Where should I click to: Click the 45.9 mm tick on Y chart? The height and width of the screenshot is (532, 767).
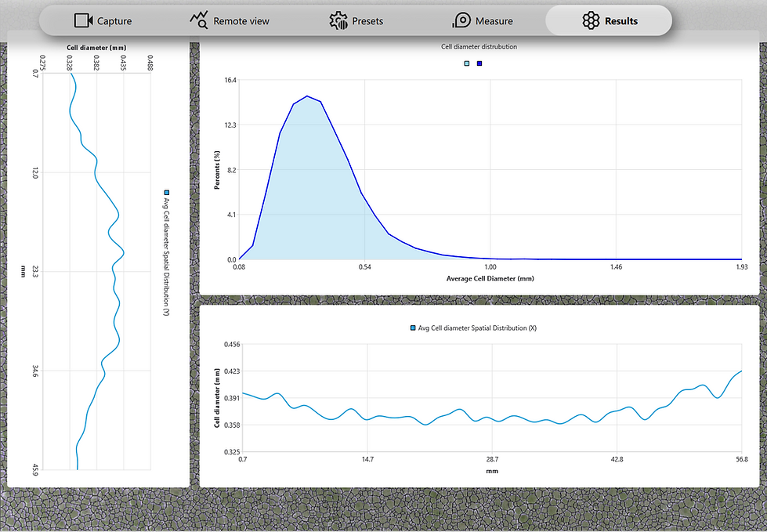(x=34, y=470)
